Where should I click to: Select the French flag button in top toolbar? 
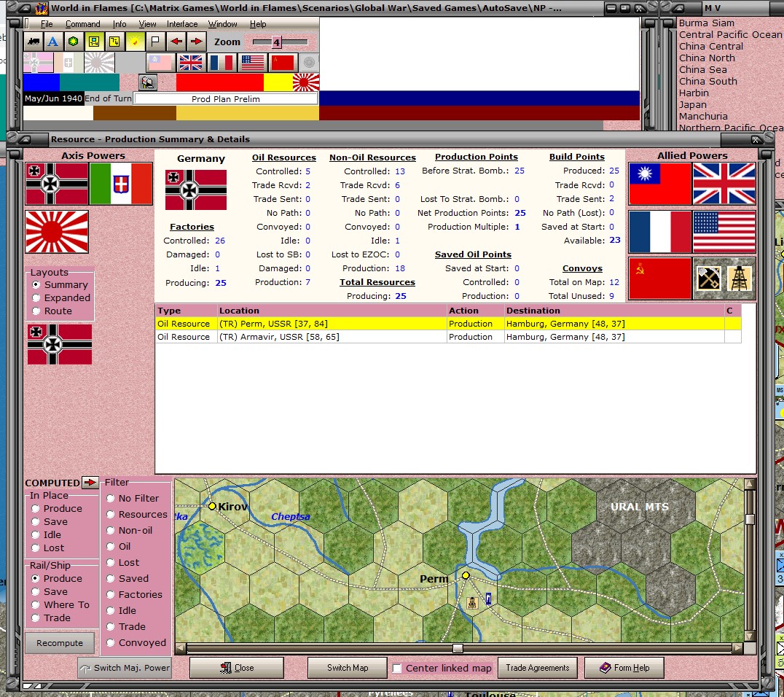point(222,63)
